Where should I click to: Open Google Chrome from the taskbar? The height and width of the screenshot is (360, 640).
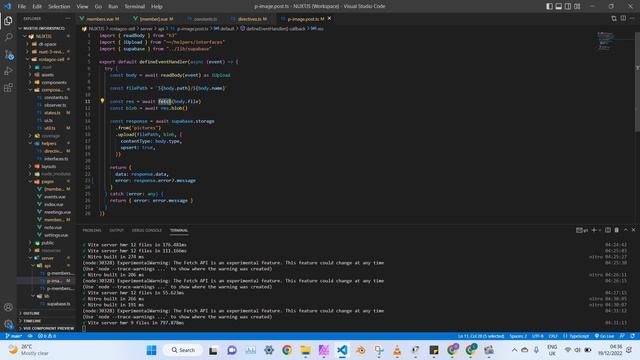(x=287, y=350)
